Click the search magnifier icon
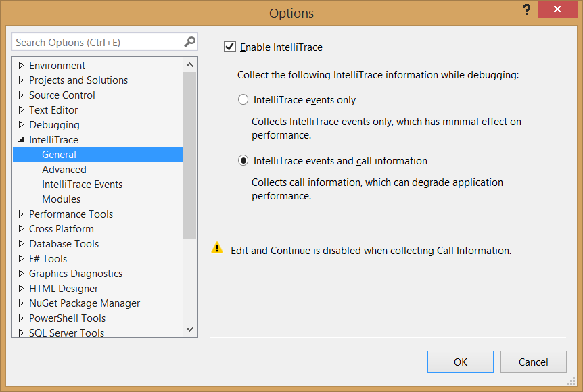Viewport: 583px width, 392px height. (189, 42)
